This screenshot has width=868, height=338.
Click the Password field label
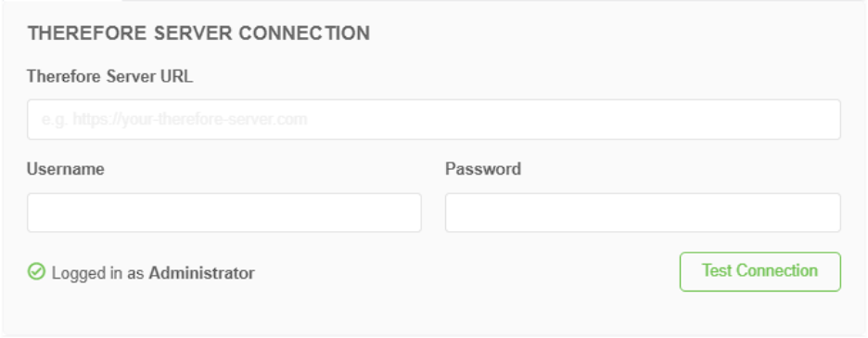[x=483, y=168]
